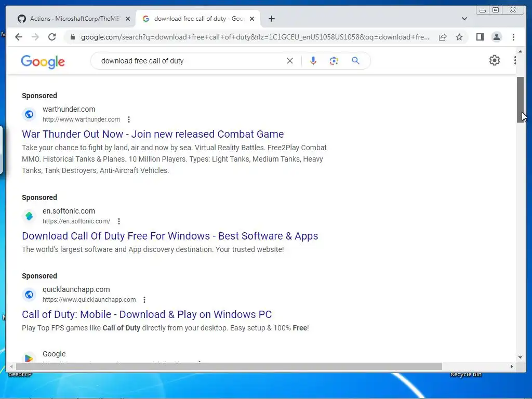The height and width of the screenshot is (399, 532).
Task: Clear the search box with the X
Action: pos(290,61)
